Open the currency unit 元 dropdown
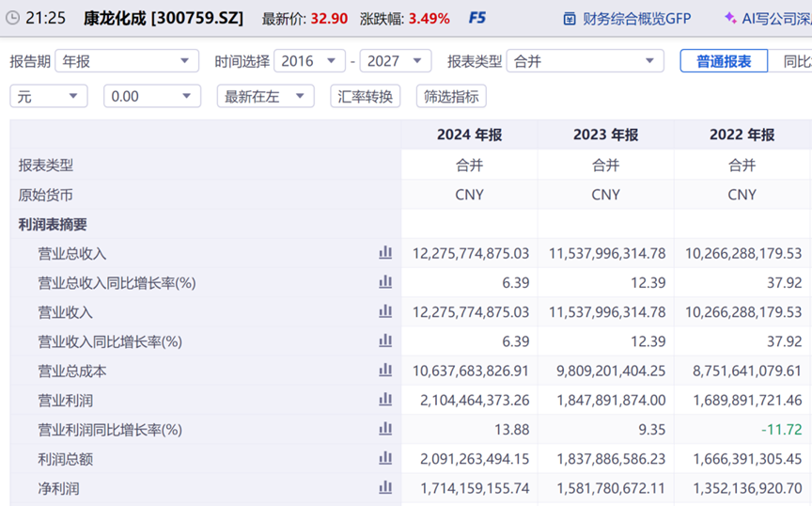The height and width of the screenshot is (506, 812). (49, 96)
